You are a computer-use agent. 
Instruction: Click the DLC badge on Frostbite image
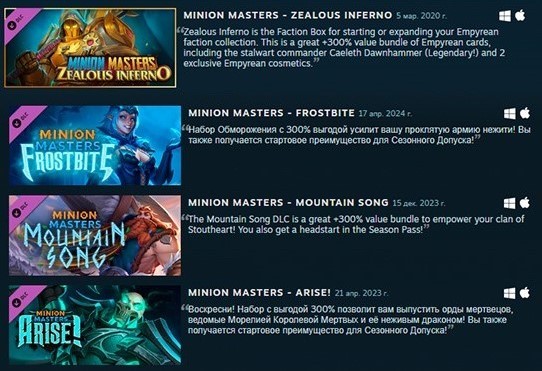21,119
